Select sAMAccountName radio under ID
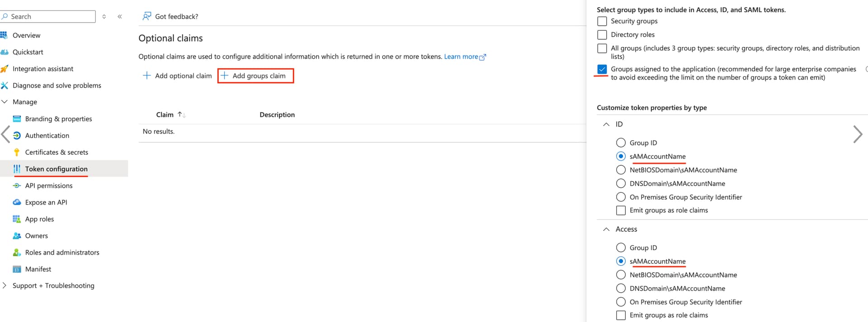The width and height of the screenshot is (868, 322). pyautogui.click(x=621, y=156)
